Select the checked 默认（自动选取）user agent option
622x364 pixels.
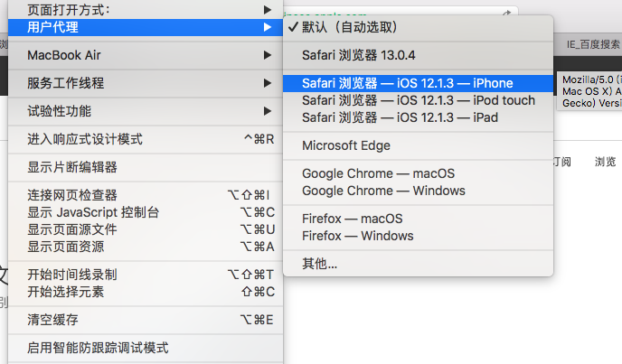[348, 28]
